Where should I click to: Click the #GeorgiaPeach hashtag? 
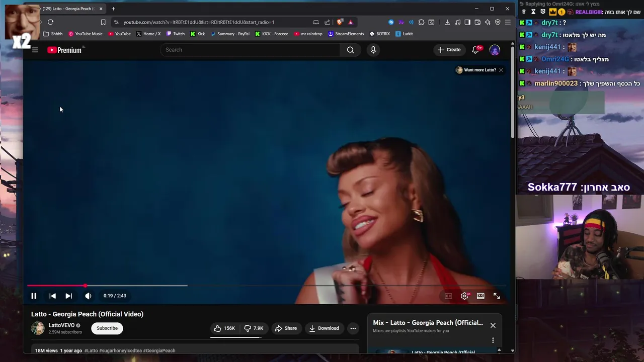point(159,350)
